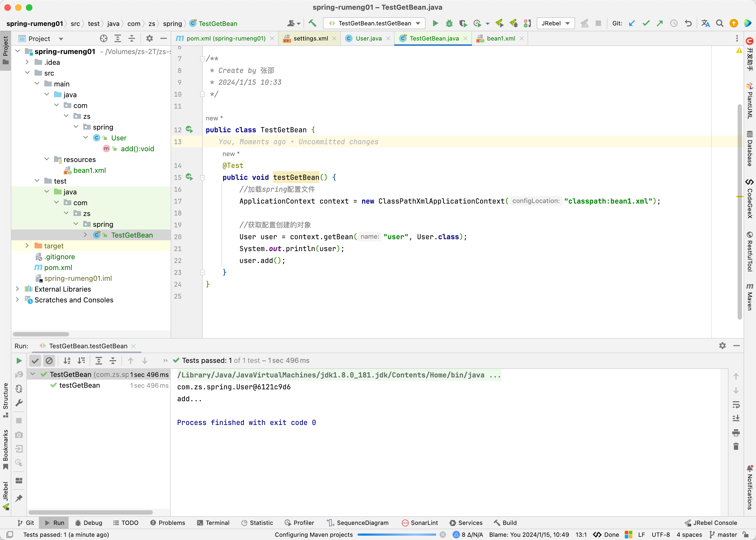Toggle soft-wrap icon in console
The image size is (756, 540).
coord(736,405)
